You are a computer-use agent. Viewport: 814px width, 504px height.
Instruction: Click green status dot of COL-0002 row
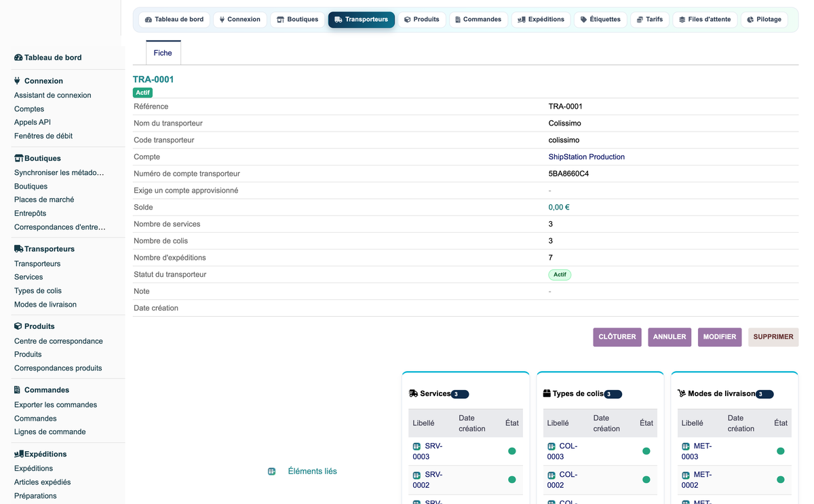646,480
